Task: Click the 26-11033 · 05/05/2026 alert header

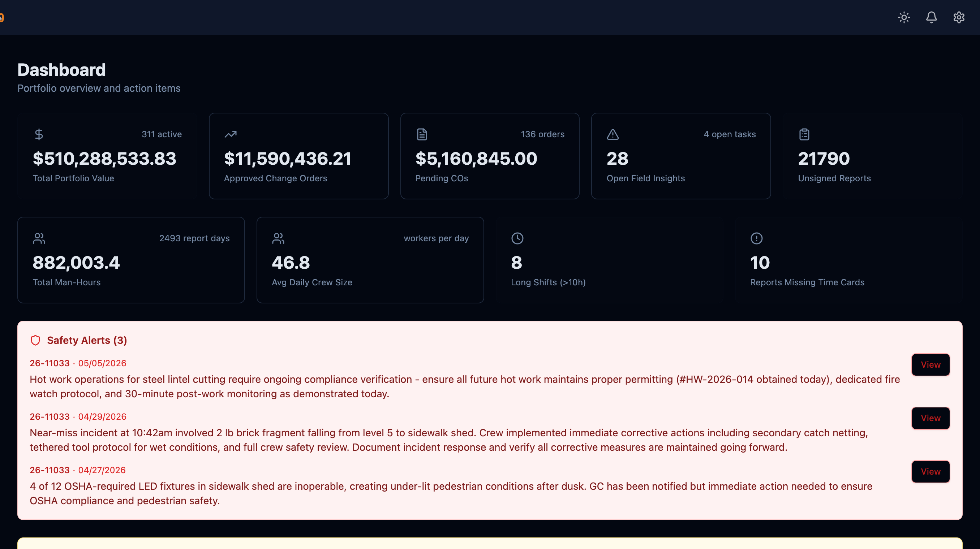Action: (x=78, y=363)
